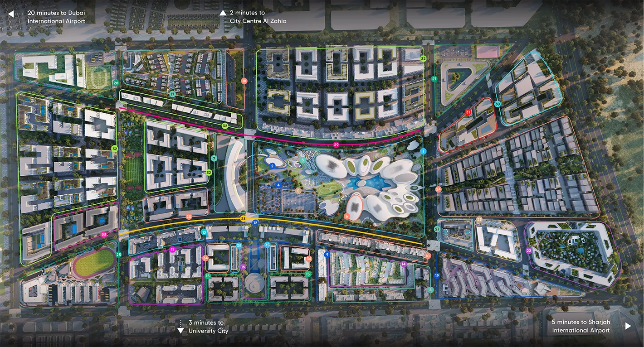Select map marker number 17
The width and height of the screenshot is (644, 347).
click(172, 94)
